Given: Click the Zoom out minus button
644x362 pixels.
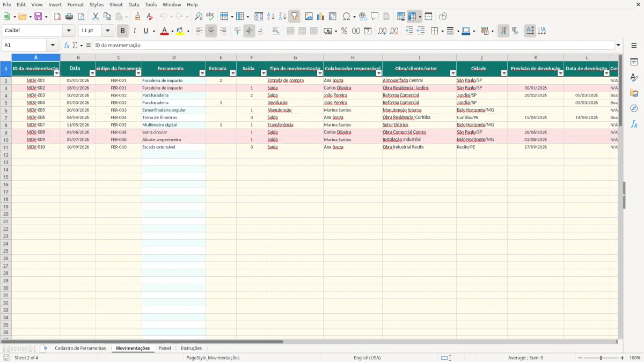Looking at the screenshot, I should point(580,358).
